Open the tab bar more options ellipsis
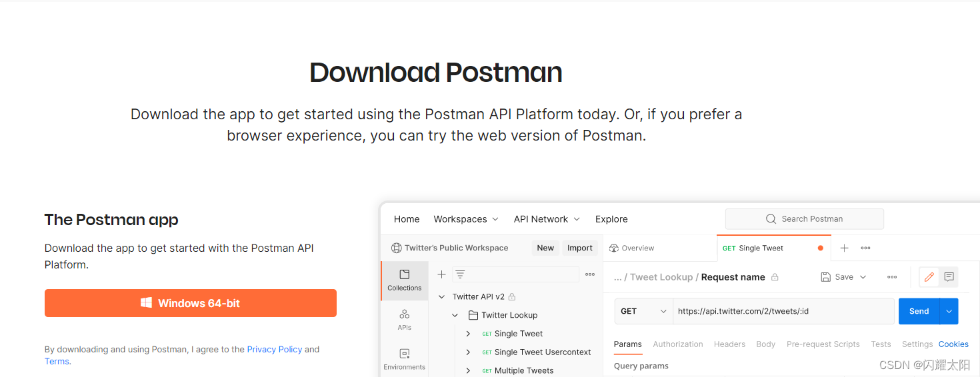 point(865,248)
